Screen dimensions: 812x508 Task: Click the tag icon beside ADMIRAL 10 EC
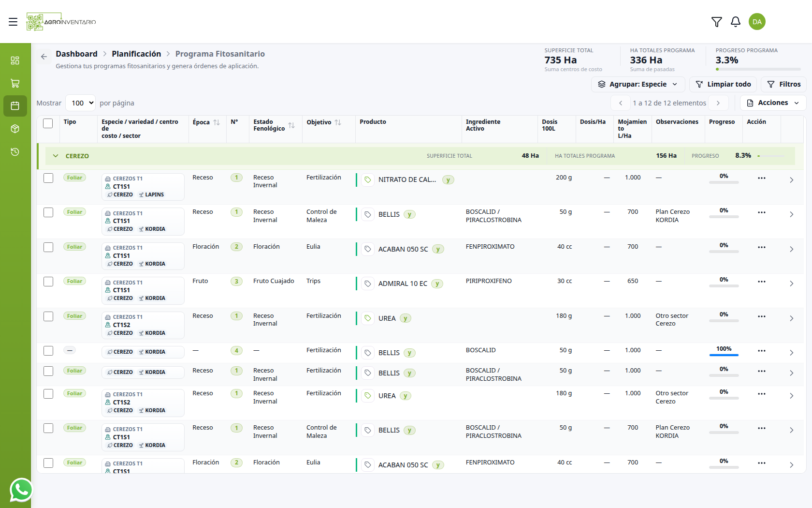[x=368, y=284]
